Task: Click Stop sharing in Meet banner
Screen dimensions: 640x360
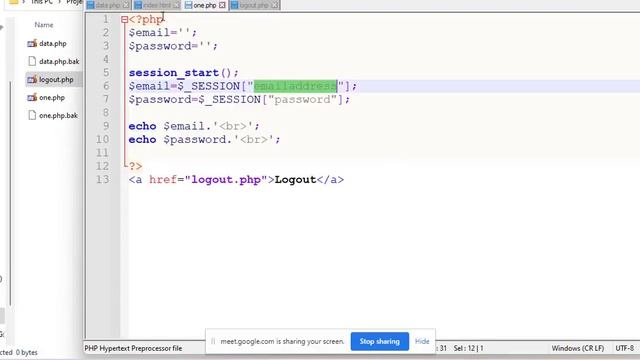Action: tap(380, 341)
